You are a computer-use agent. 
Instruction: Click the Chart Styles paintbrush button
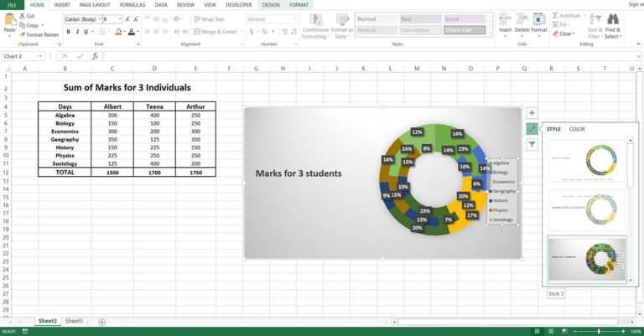(x=532, y=129)
